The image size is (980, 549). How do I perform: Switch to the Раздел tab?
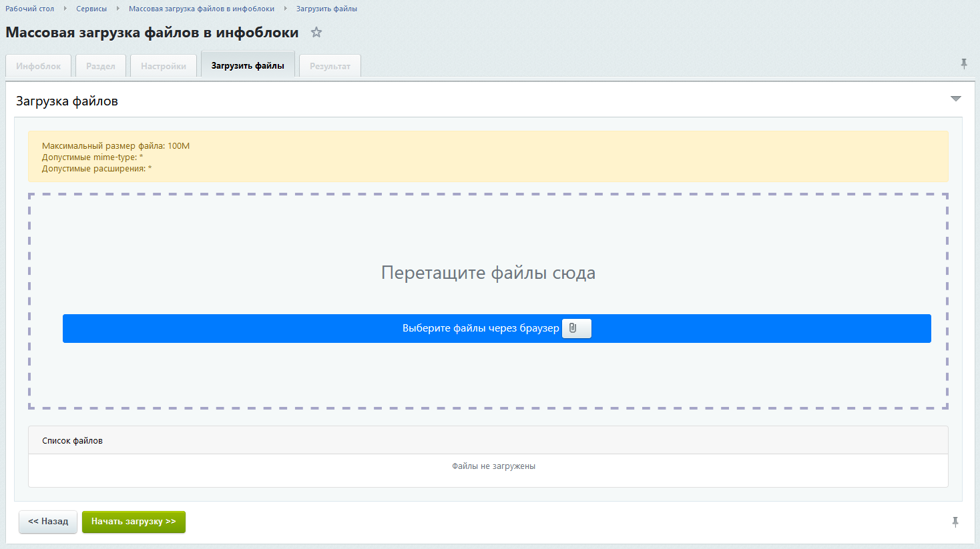coord(101,66)
